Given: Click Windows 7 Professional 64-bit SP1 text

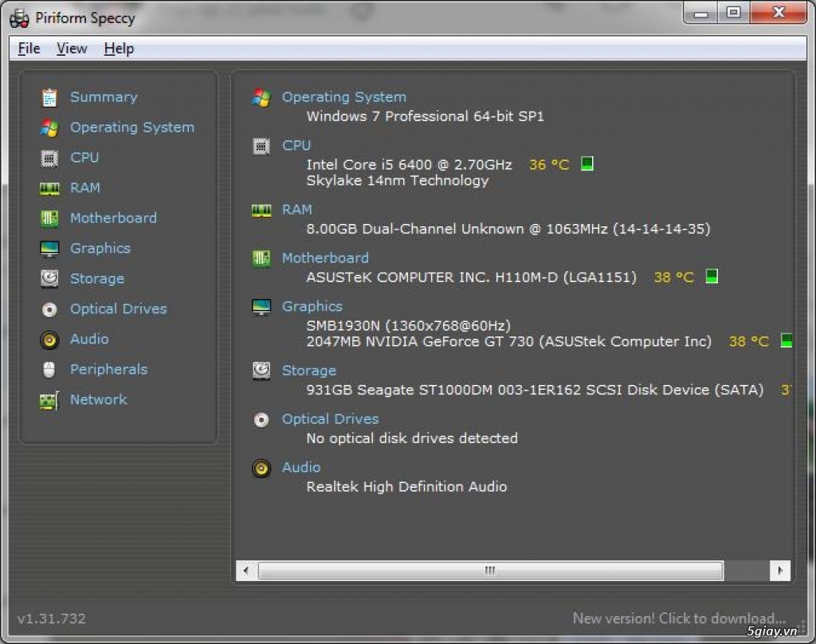Looking at the screenshot, I should click(x=426, y=116).
